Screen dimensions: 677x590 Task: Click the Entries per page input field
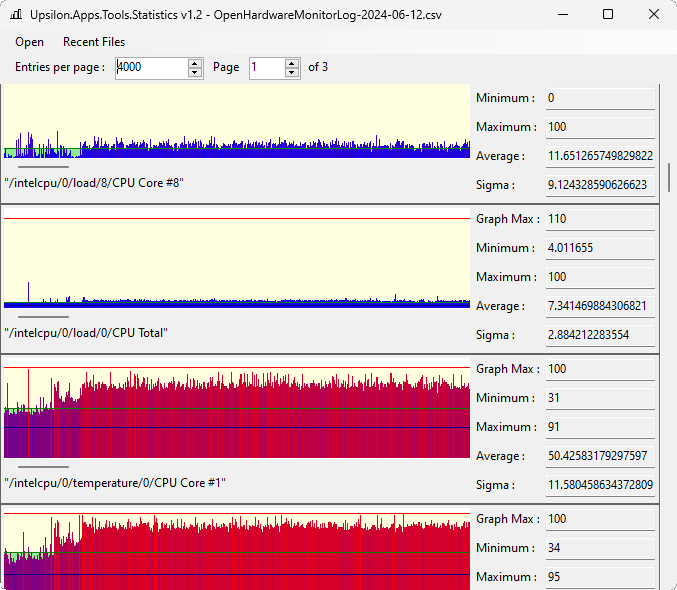coord(150,67)
